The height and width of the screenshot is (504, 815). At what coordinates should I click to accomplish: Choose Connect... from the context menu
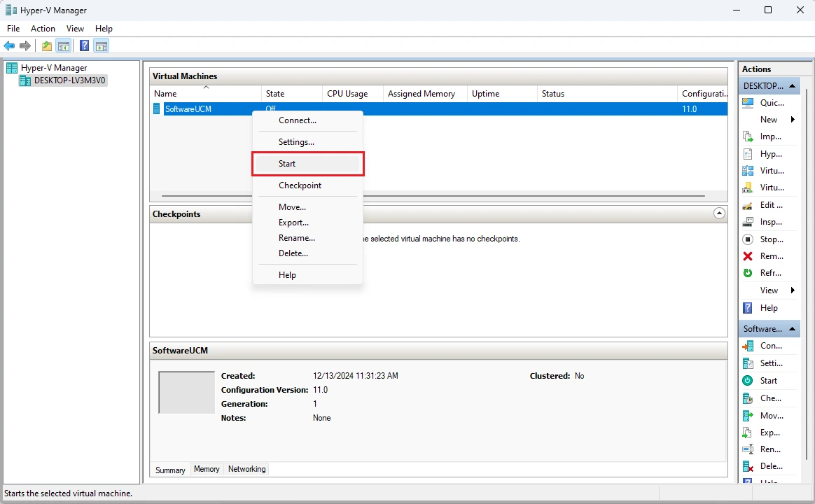(307, 120)
